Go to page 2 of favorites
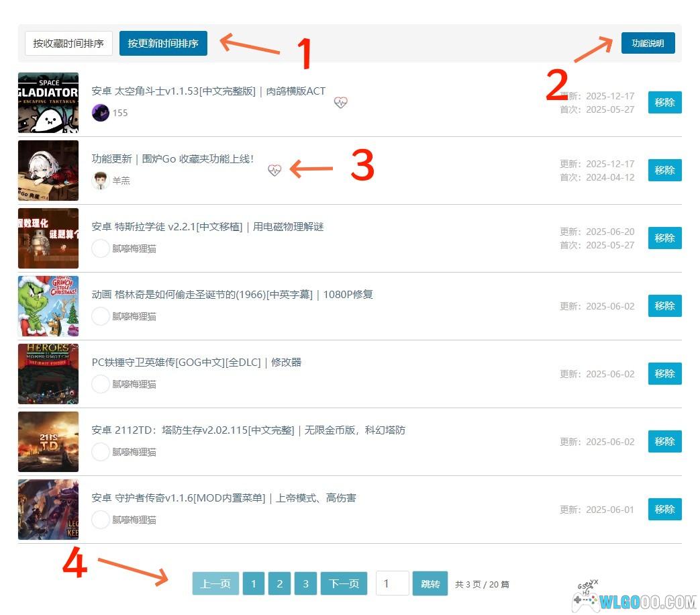Image resolution: width=700 pixels, height=615 pixels. (279, 584)
